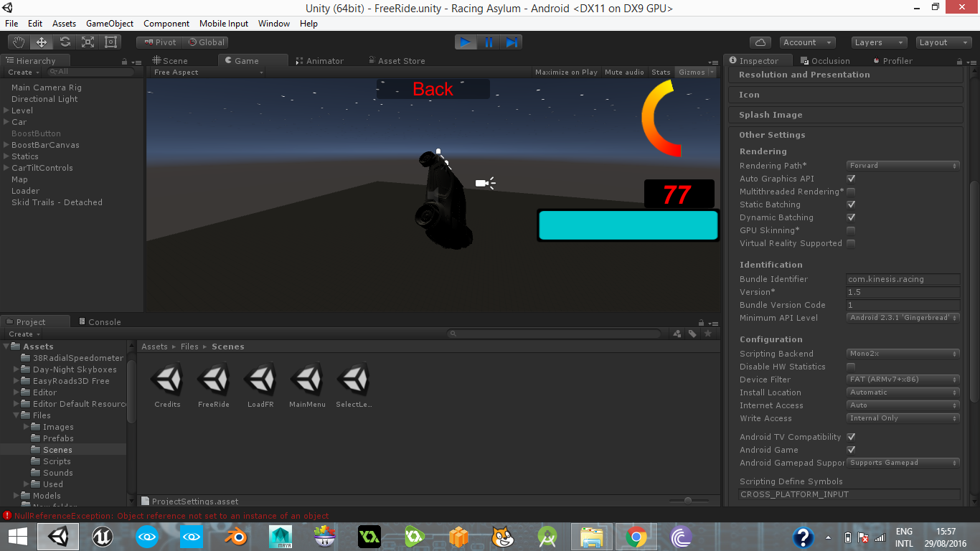Show the Stats overlay in Game view

click(x=661, y=72)
